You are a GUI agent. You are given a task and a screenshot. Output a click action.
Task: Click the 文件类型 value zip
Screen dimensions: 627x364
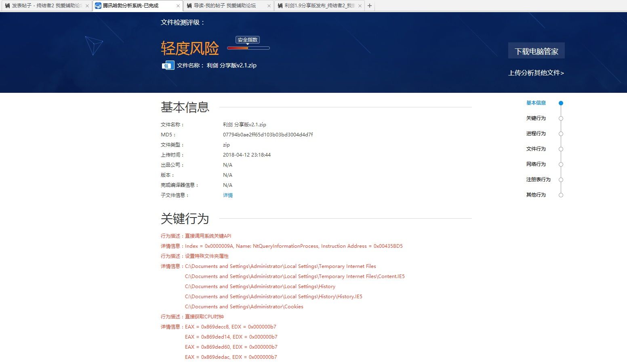[x=226, y=145]
